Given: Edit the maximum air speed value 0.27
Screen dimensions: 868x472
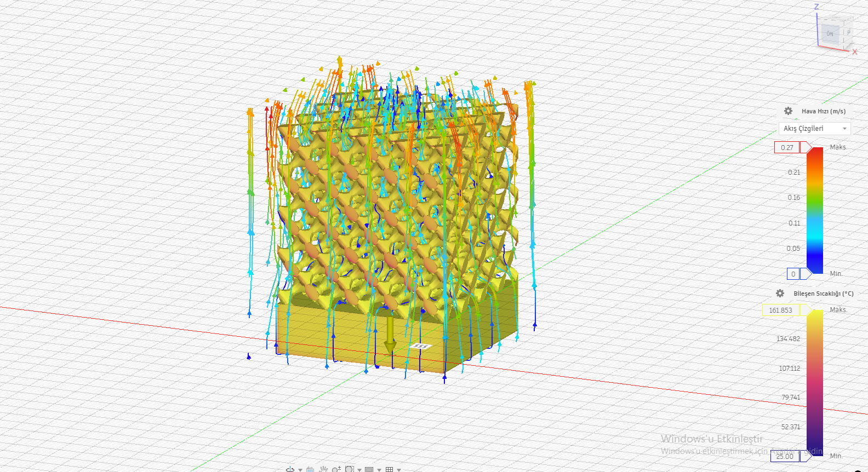Looking at the screenshot, I should coord(787,147).
